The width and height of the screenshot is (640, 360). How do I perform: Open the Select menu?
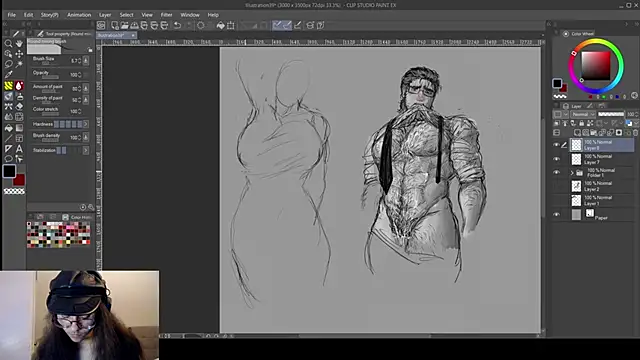coord(127,15)
